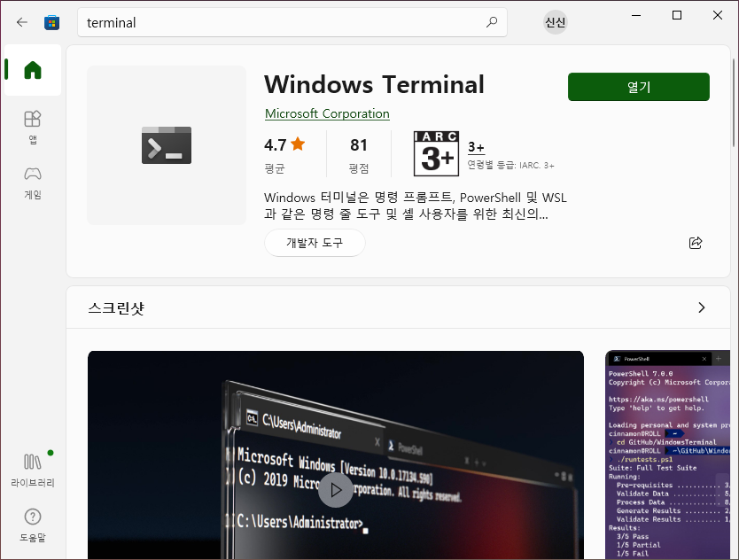The height and width of the screenshot is (560, 739).
Task: Click the 개발자 도구 category button
Action: coord(315,243)
